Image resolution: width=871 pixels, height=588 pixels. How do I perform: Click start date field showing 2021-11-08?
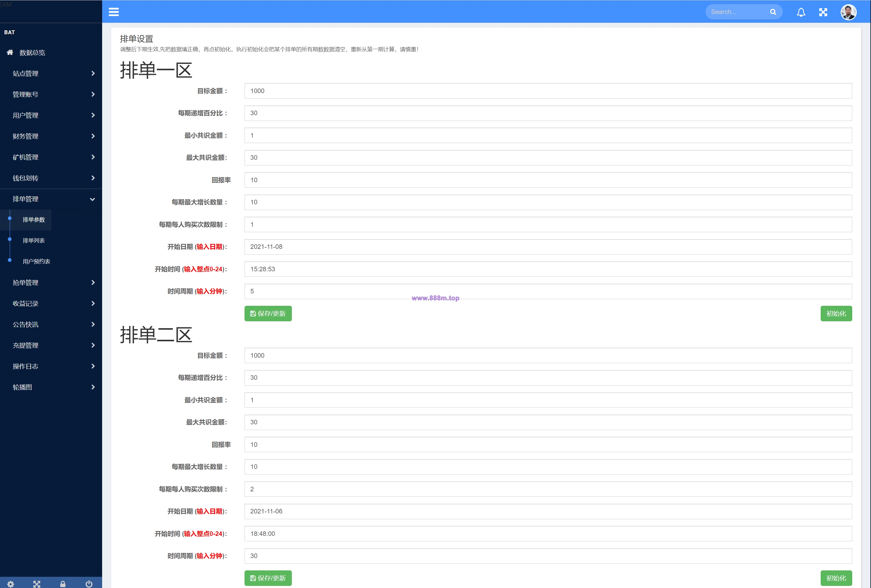click(548, 247)
